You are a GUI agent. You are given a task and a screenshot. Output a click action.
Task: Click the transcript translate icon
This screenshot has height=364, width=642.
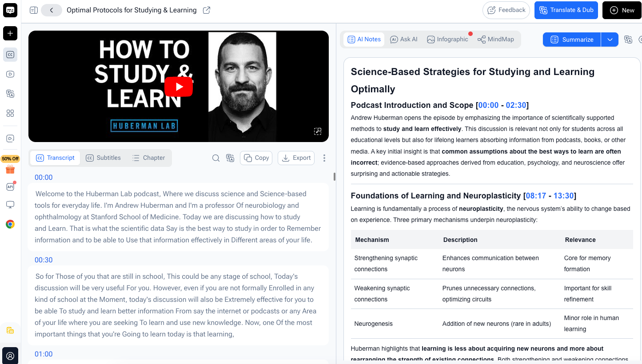[230, 158]
